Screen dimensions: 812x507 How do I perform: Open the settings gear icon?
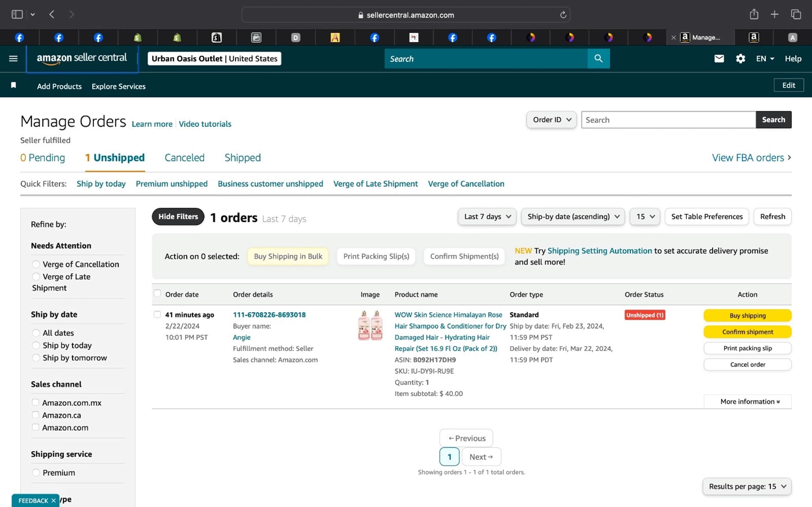(740, 59)
